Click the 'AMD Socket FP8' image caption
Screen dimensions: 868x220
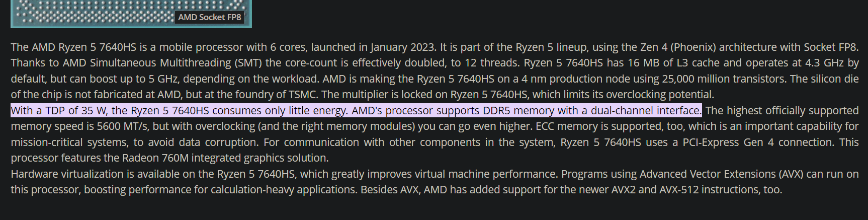(x=210, y=17)
